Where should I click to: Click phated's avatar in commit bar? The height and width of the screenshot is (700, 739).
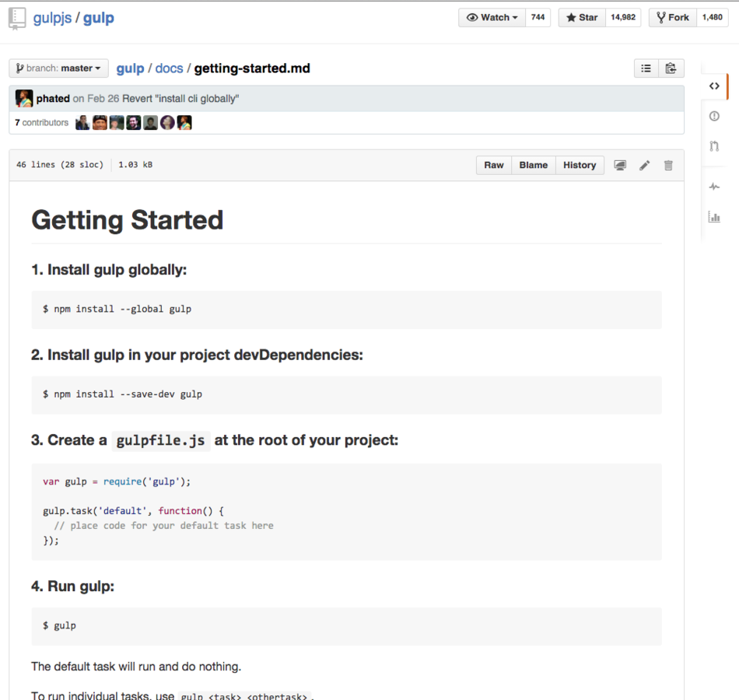coord(24,99)
